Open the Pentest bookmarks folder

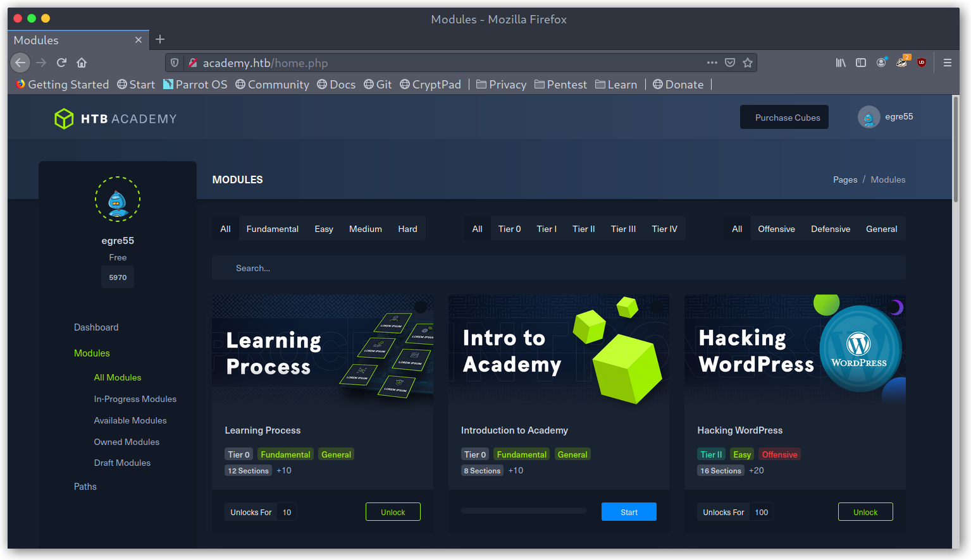click(x=560, y=85)
